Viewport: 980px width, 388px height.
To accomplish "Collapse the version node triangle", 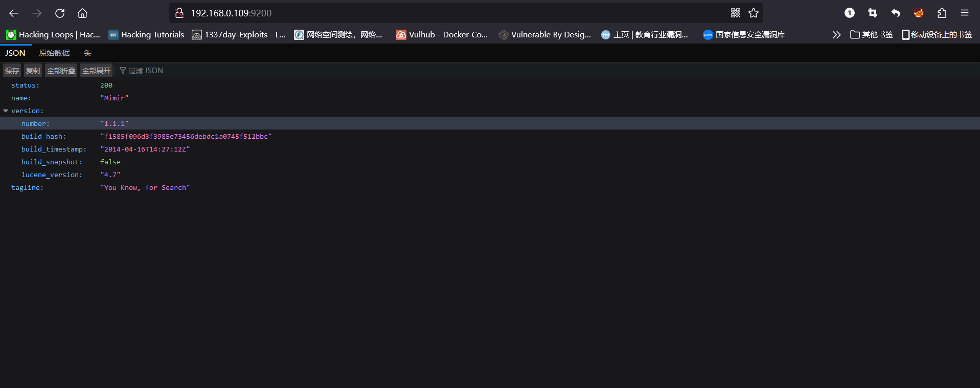I will coord(6,111).
